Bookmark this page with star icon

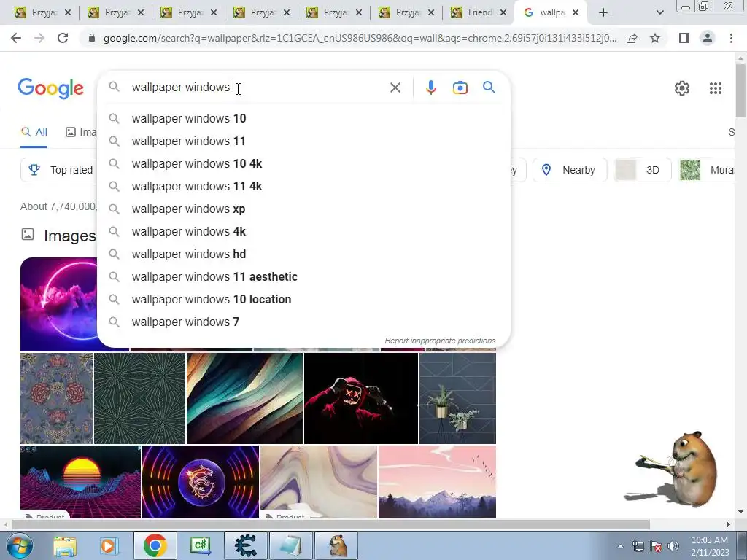[x=655, y=38]
